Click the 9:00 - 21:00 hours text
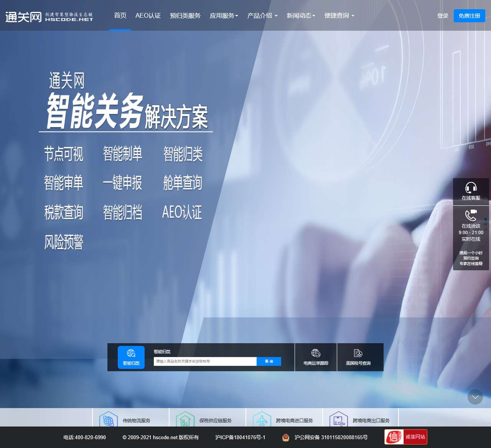The height and width of the screenshot is (448, 491). (471, 233)
